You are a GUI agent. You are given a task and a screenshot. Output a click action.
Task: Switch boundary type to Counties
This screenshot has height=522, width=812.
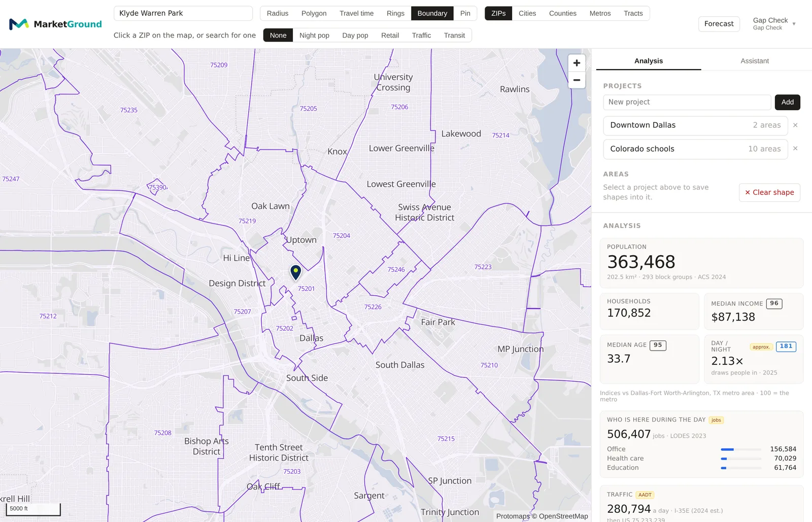click(x=563, y=13)
